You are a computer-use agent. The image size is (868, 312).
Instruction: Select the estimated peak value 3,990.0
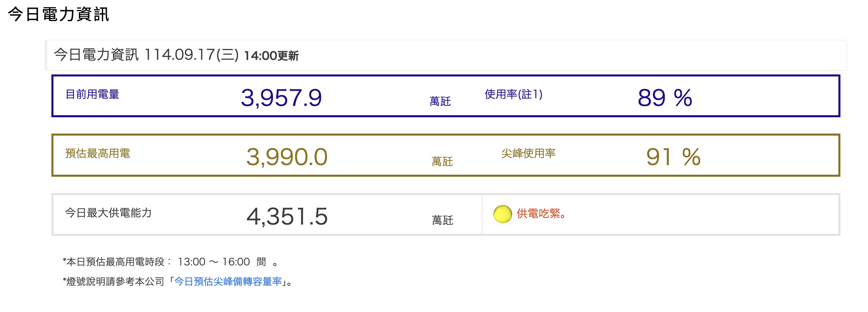tap(287, 156)
